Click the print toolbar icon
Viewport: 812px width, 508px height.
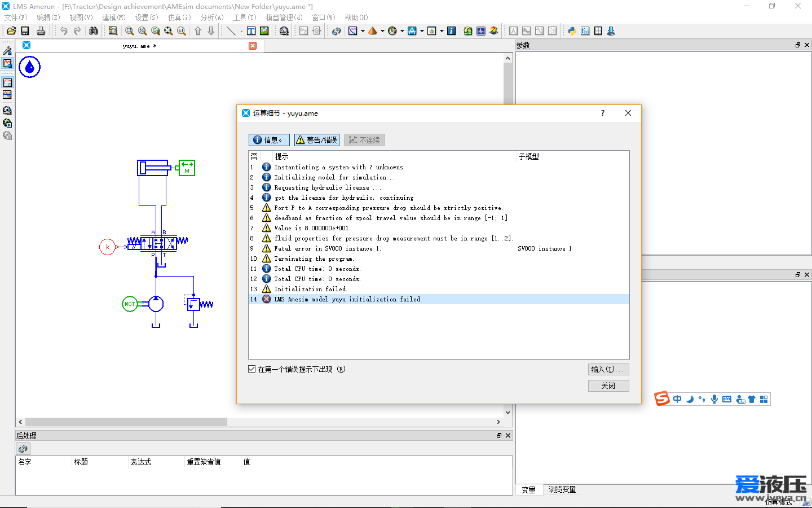(x=41, y=31)
